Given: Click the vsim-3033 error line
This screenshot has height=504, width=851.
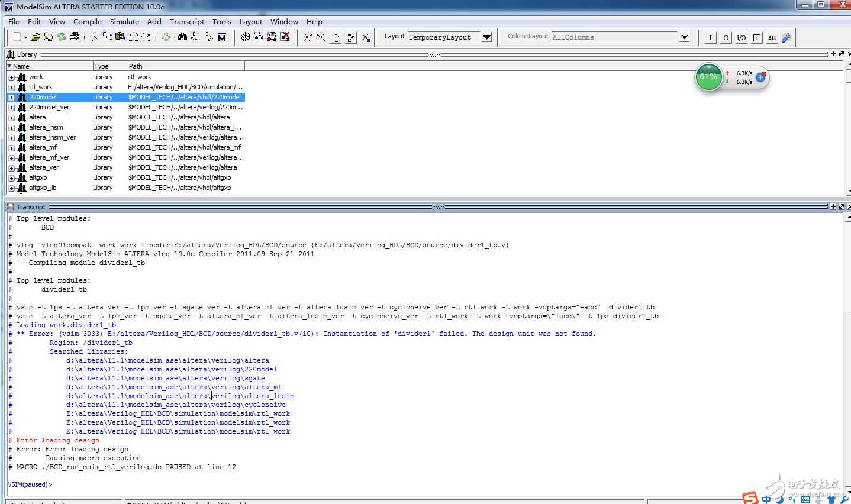Looking at the screenshot, I should click(302, 334).
